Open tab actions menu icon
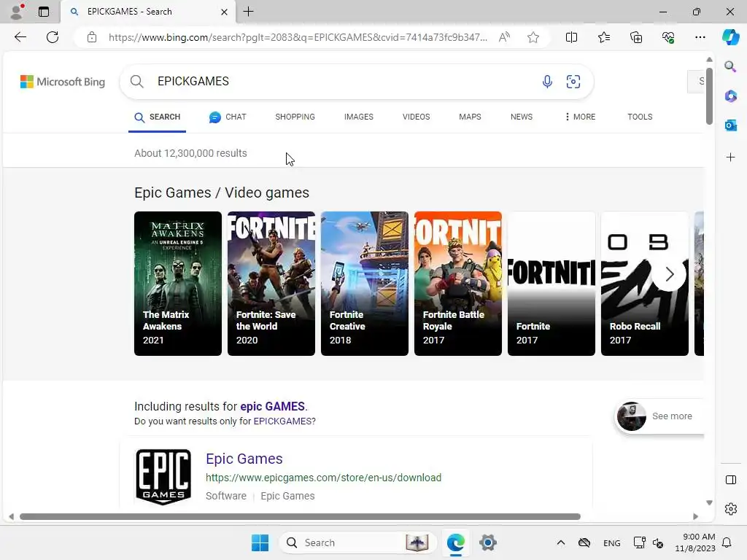This screenshot has height=560, width=747. click(43, 12)
